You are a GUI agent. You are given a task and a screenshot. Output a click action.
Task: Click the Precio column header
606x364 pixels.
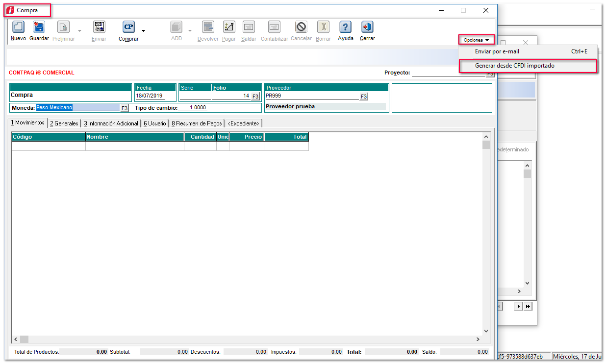coord(247,137)
